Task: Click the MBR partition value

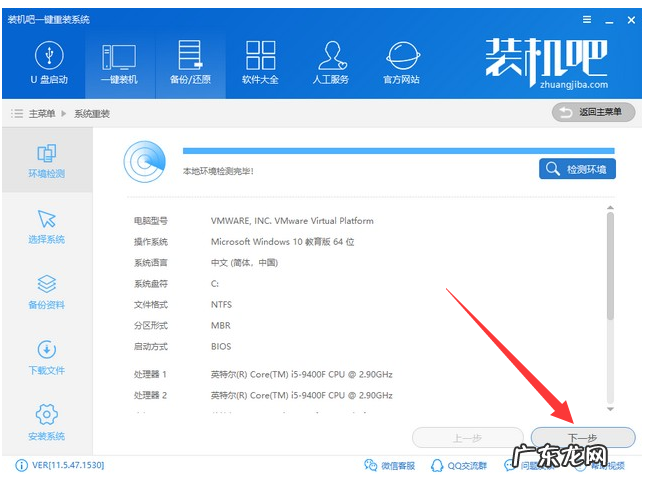Action: click(221, 326)
